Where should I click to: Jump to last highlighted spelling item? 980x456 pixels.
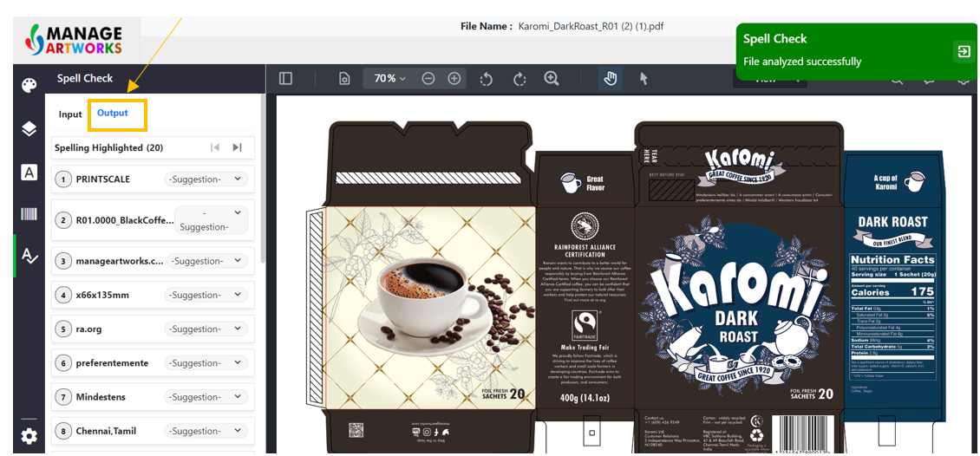point(237,147)
